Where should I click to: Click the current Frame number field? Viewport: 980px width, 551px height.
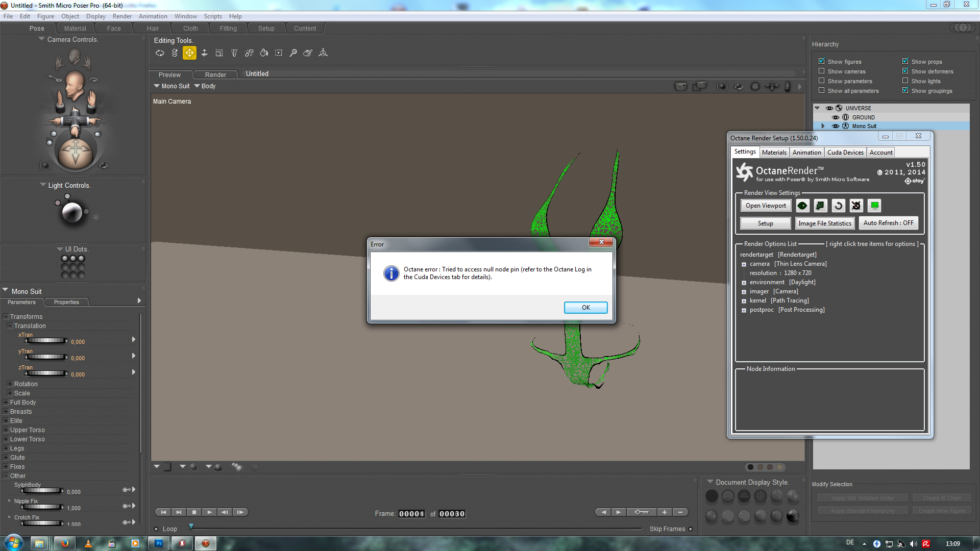coord(411,514)
